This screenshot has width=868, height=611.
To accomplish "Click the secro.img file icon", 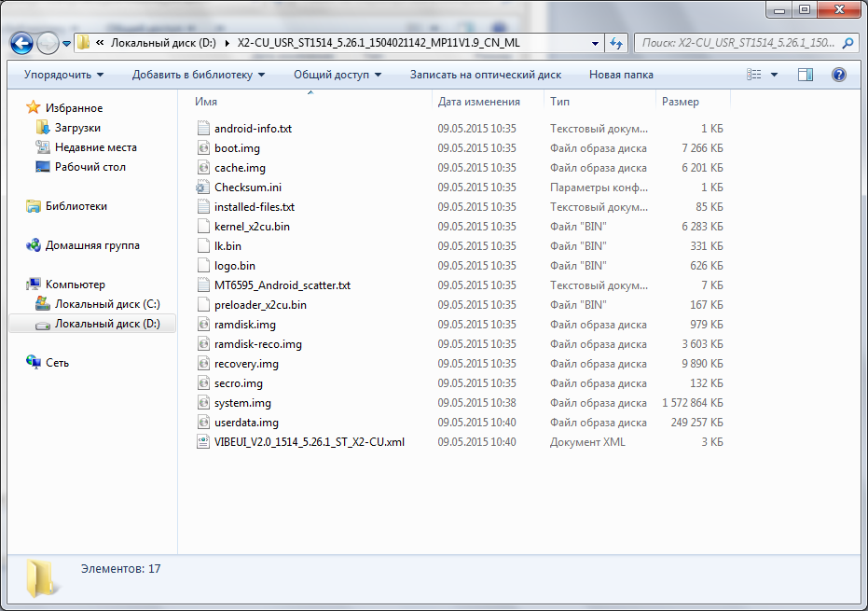I will pos(203,383).
